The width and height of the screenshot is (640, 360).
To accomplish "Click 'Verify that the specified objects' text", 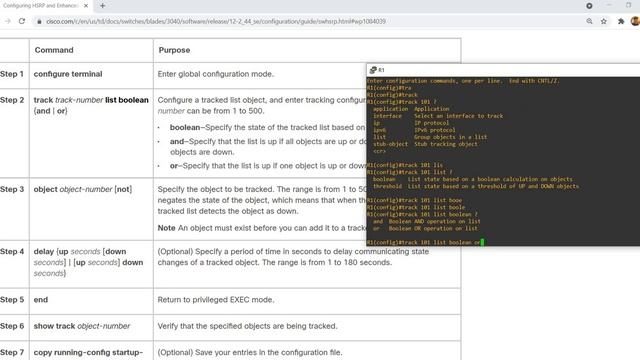I will 247,326.
